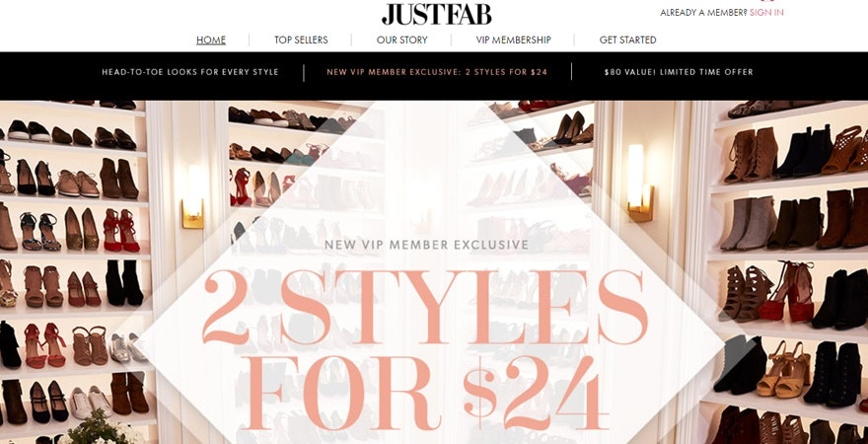Click the 'ALREADY A MEMBER?' text
This screenshot has height=444, width=868.
tap(703, 12)
